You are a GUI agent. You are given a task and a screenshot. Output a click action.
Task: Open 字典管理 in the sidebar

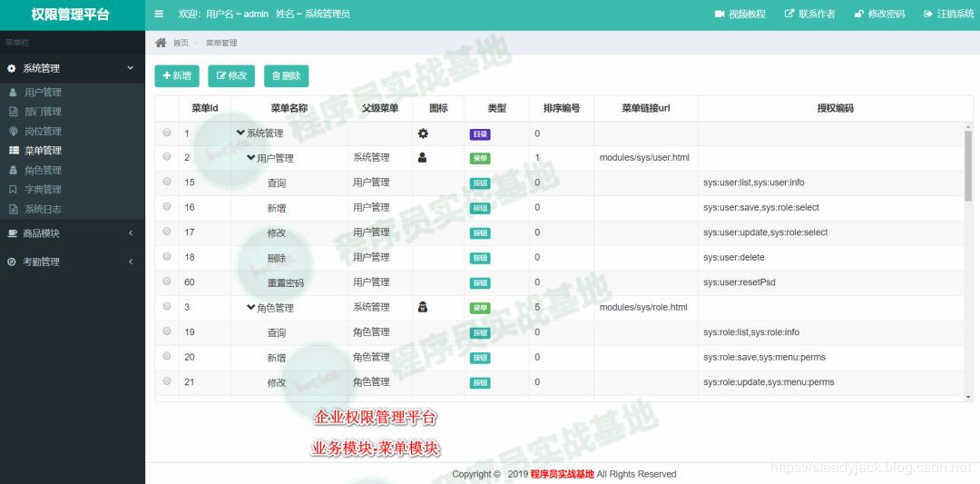44,190
